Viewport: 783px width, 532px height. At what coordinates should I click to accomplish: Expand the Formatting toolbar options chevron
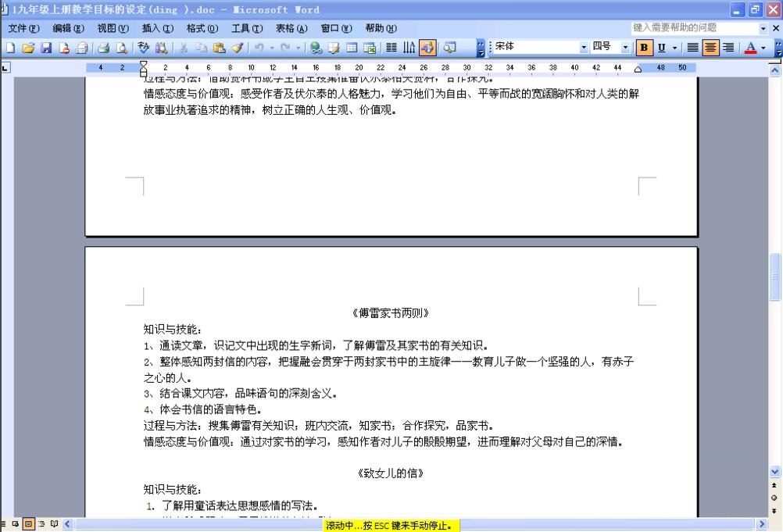click(778, 48)
